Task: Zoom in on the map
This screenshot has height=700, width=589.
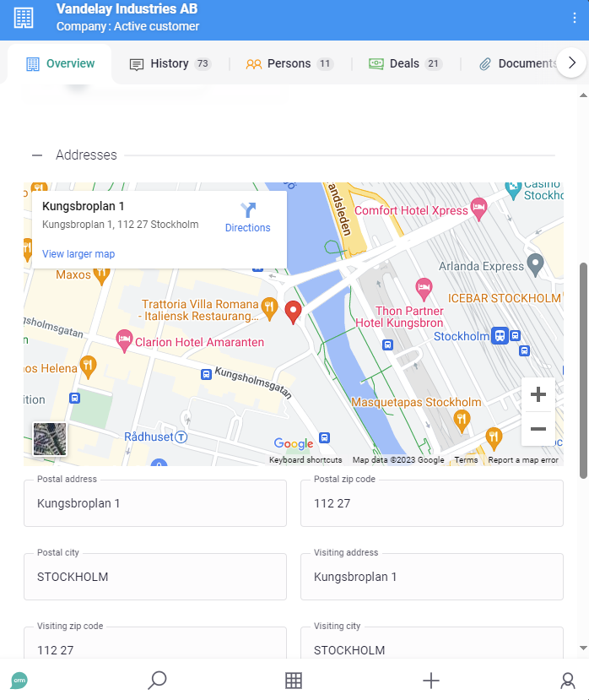Action: [x=538, y=394]
